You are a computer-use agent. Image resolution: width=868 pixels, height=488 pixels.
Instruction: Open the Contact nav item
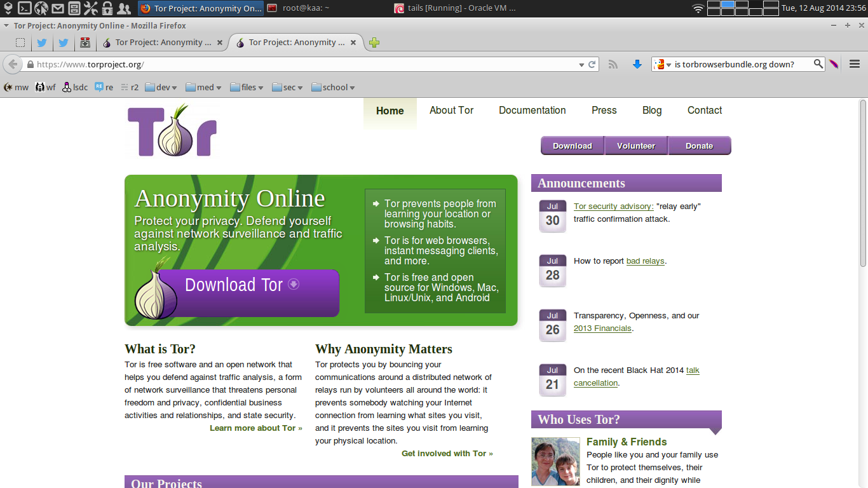pos(705,111)
